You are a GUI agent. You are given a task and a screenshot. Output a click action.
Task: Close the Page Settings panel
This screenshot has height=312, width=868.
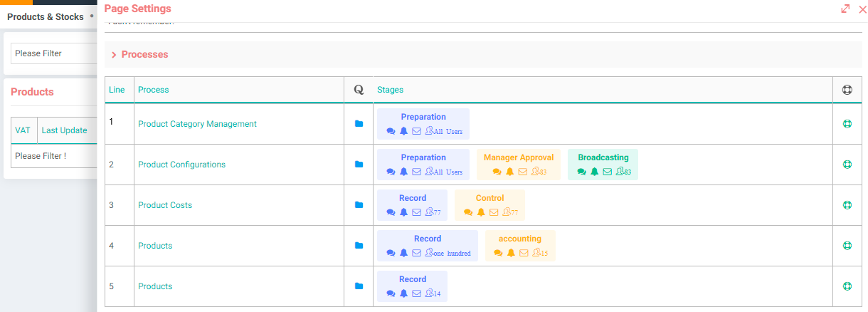[862, 9]
